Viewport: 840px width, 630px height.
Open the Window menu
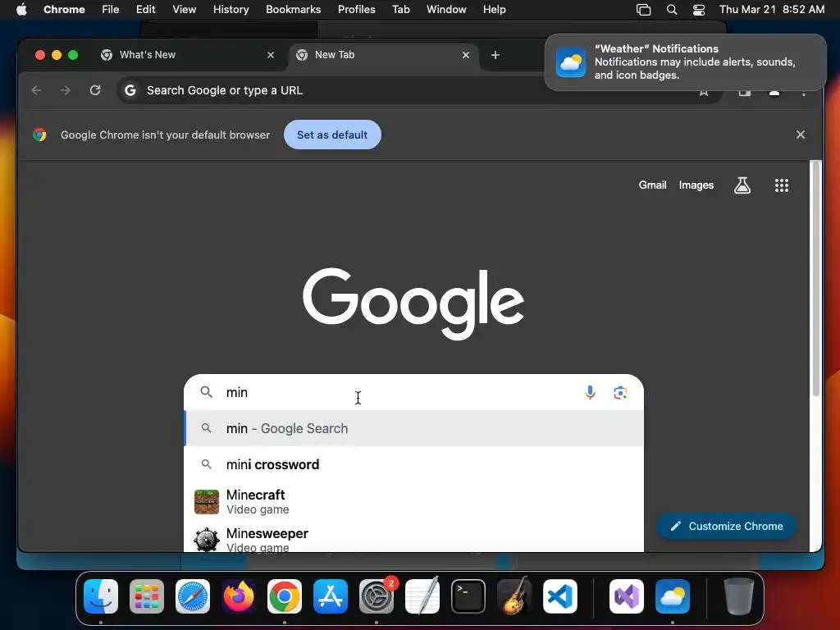pyautogui.click(x=446, y=9)
